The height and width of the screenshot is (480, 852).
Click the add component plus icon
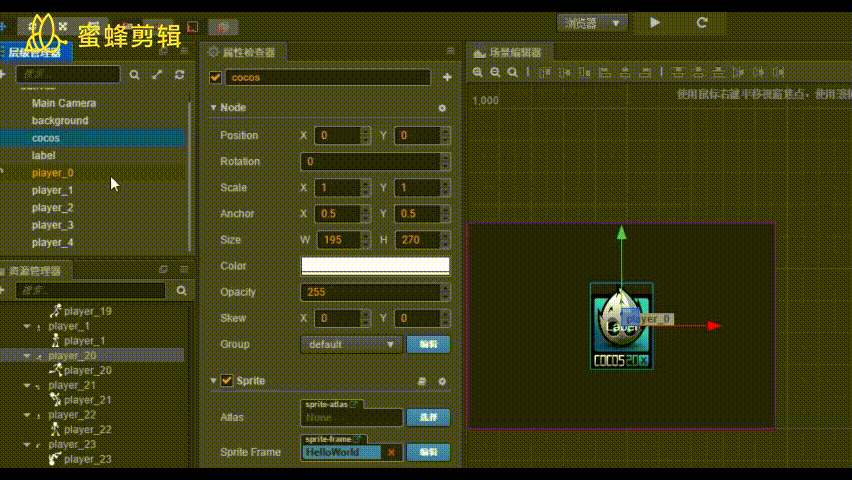click(x=447, y=77)
